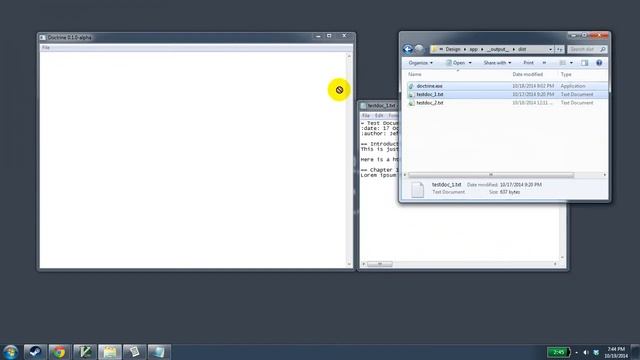Open Edit menu in testdoc_1.txt Notepad
The width and height of the screenshot is (640, 360).
[x=379, y=116]
